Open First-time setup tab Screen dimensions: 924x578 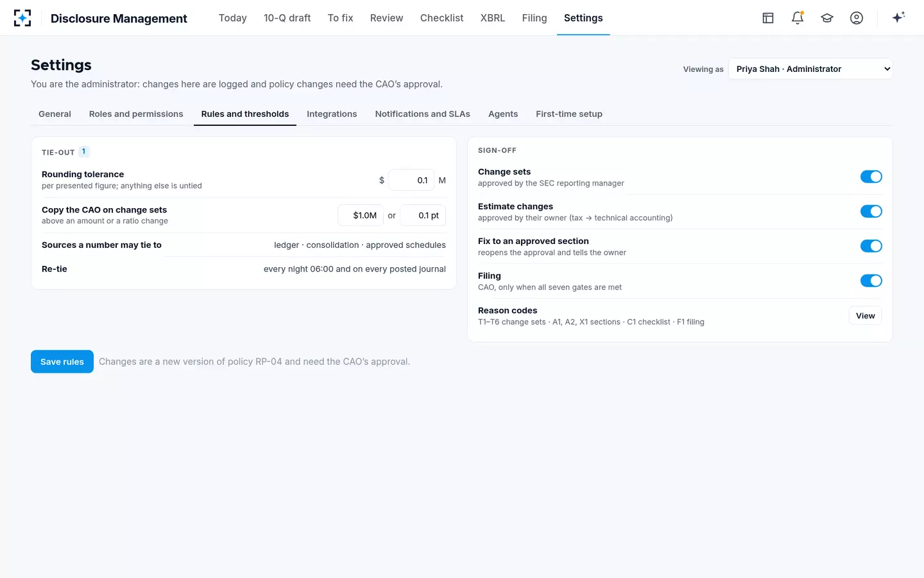569,114
